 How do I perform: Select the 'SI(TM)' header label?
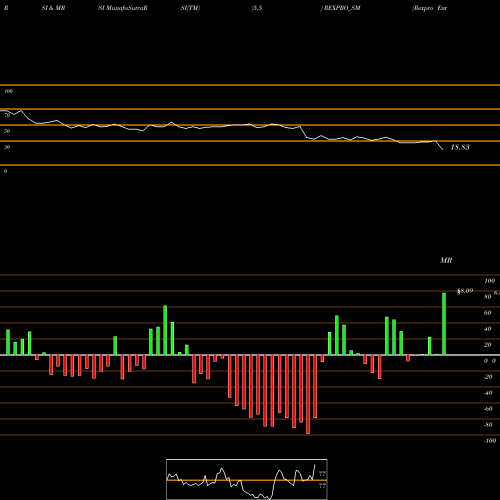click(190, 8)
